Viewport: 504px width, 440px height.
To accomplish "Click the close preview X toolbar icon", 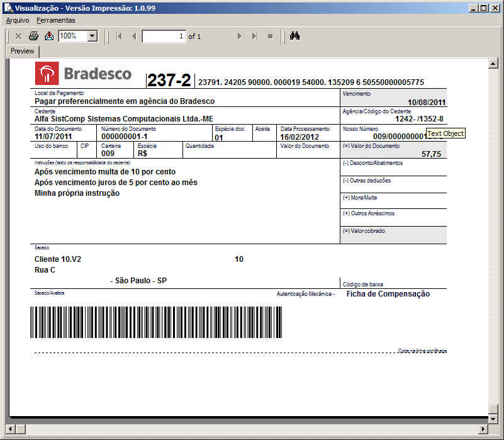I will tap(19, 37).
